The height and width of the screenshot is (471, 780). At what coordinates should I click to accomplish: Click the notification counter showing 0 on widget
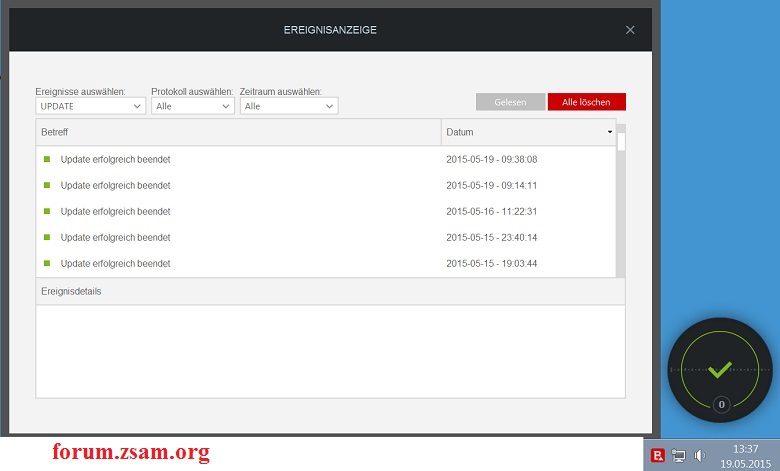click(721, 404)
